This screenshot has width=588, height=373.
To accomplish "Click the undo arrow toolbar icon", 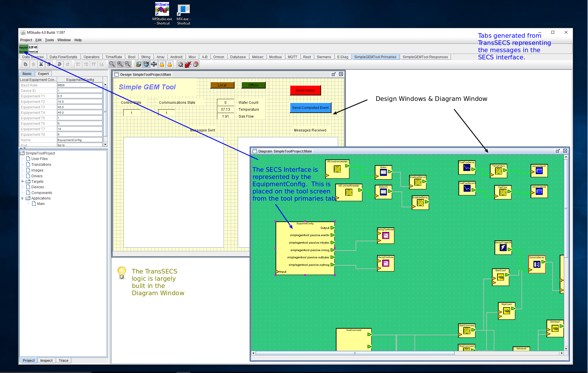I will coord(59,64).
